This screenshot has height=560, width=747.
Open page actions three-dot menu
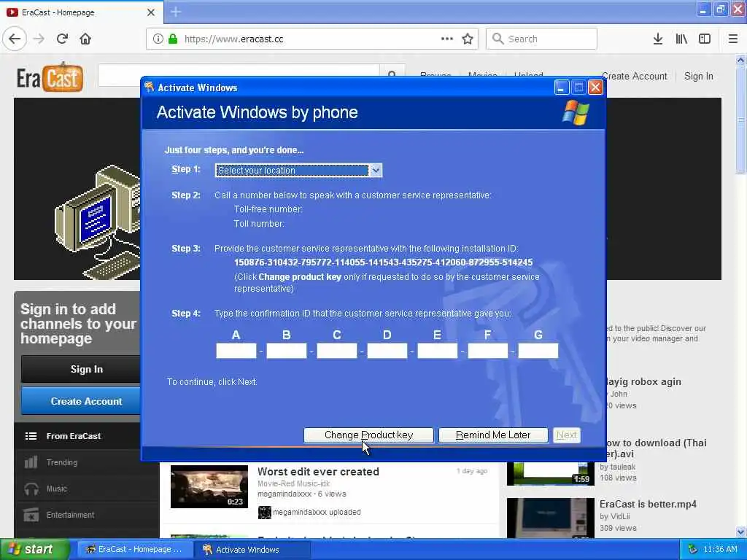coord(447,39)
